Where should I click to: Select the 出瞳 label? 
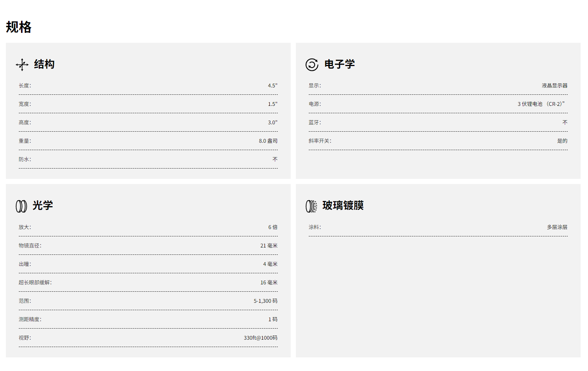click(25, 264)
